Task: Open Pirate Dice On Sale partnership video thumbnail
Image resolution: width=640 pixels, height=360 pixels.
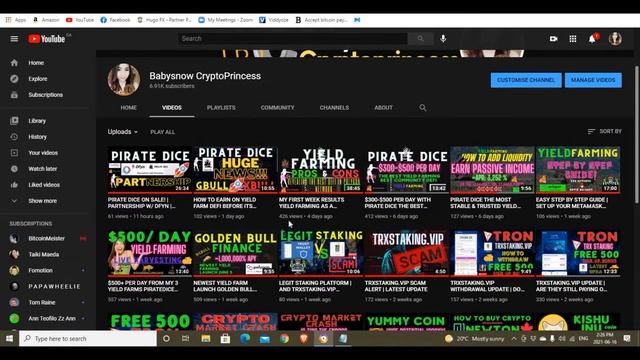Action: (149, 169)
